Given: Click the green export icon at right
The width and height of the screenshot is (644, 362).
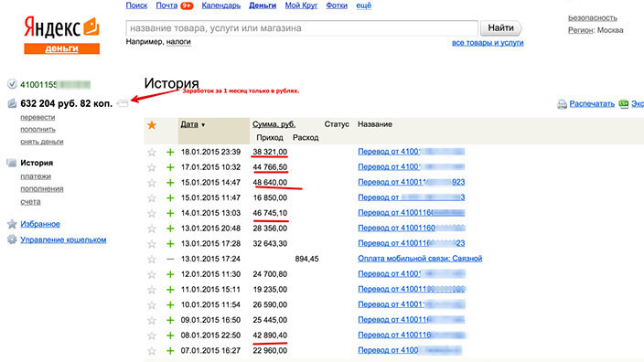Looking at the screenshot, I should click(624, 104).
